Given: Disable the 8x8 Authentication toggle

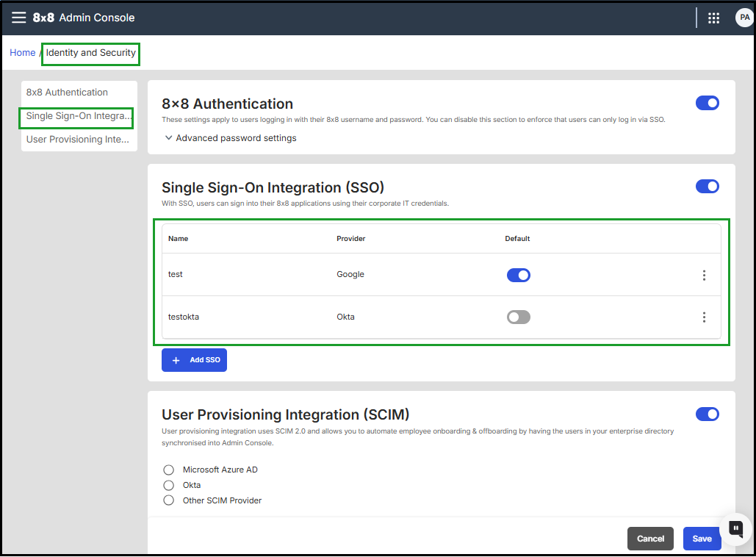Looking at the screenshot, I should [707, 103].
